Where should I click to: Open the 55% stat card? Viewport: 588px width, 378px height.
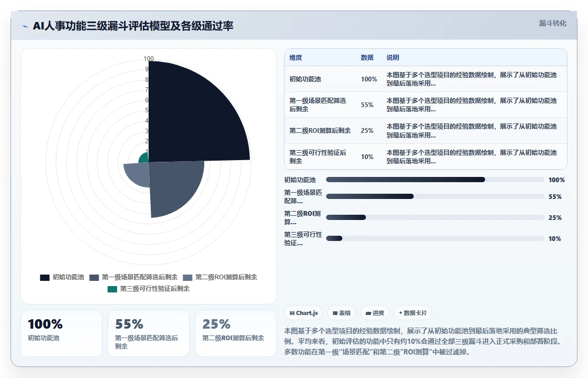click(x=149, y=333)
